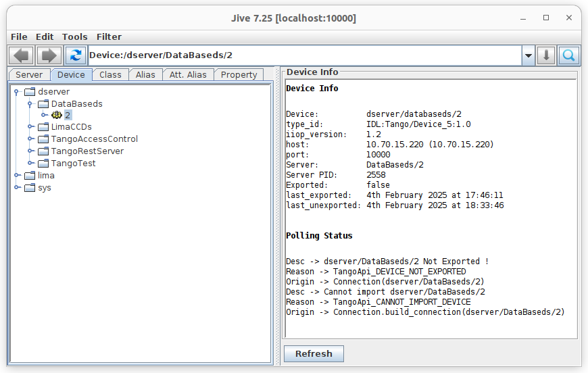588x373 pixels.
Task: Select the dserver folder icon
Action: 30,91
